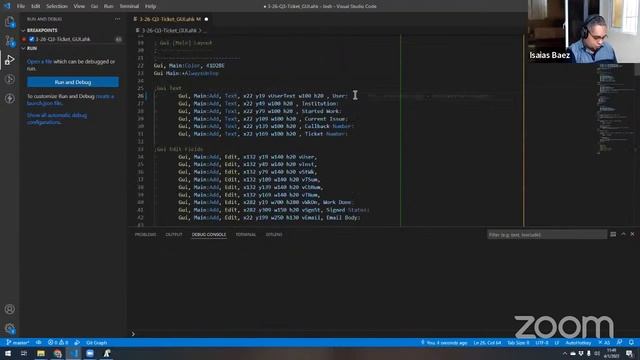
Task: Open the Explorer view in activity bar
Action: click(x=10, y=22)
